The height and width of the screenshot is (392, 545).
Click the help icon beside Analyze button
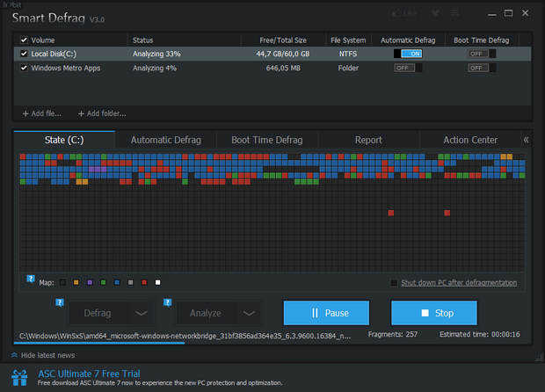(x=167, y=302)
